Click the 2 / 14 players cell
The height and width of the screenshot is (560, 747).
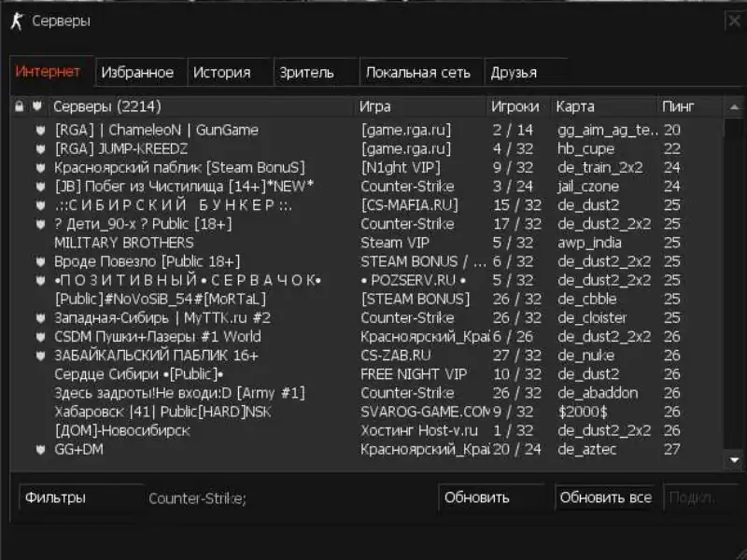pos(513,130)
